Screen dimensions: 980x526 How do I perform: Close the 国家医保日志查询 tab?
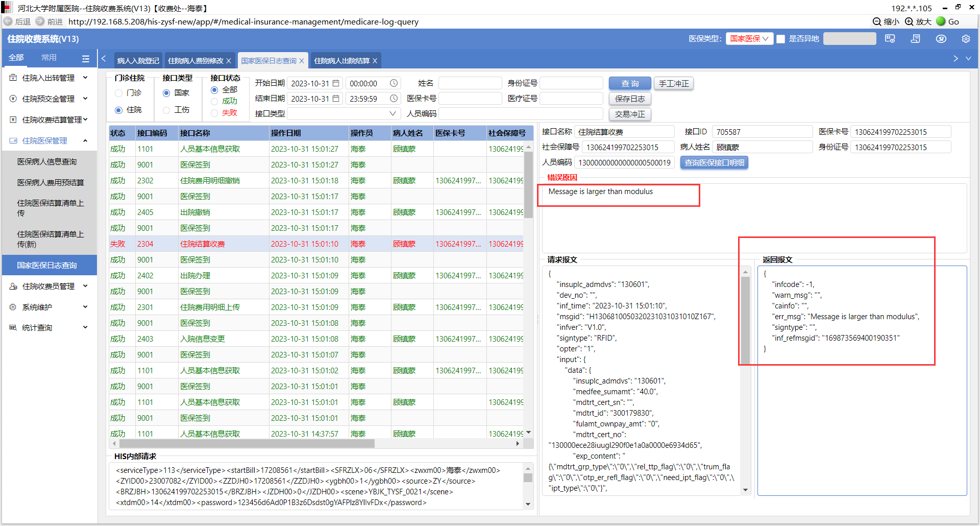tap(302, 61)
